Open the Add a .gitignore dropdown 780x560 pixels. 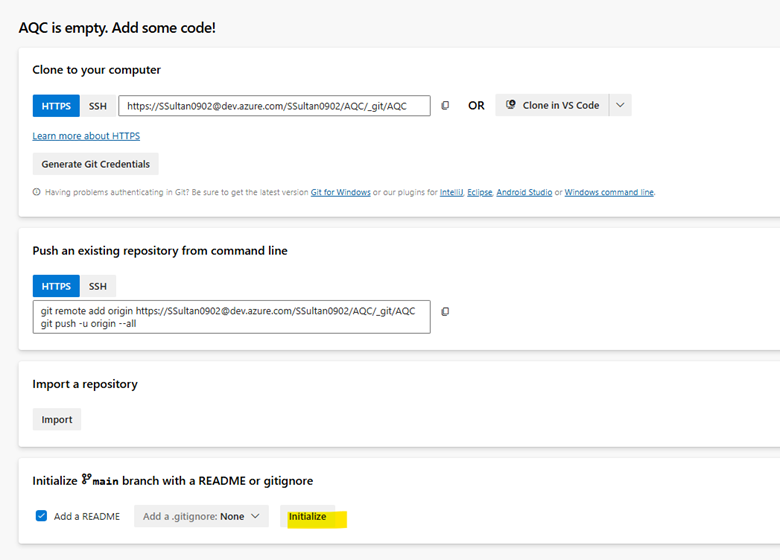click(201, 516)
